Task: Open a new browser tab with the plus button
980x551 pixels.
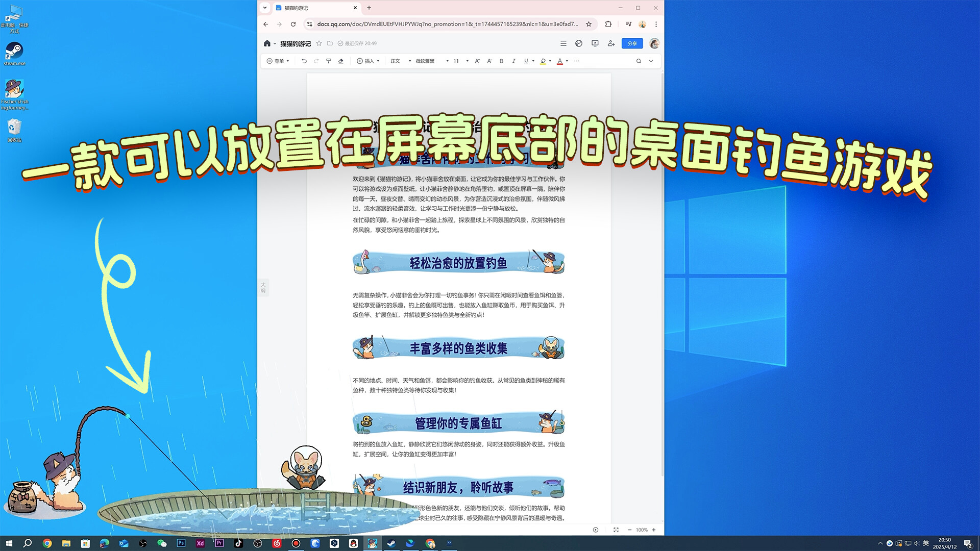Action: 369,8
